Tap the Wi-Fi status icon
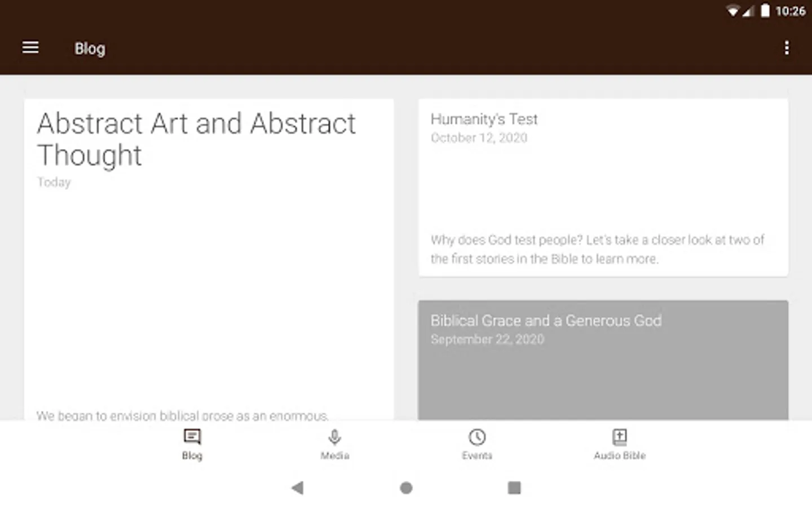 click(732, 11)
